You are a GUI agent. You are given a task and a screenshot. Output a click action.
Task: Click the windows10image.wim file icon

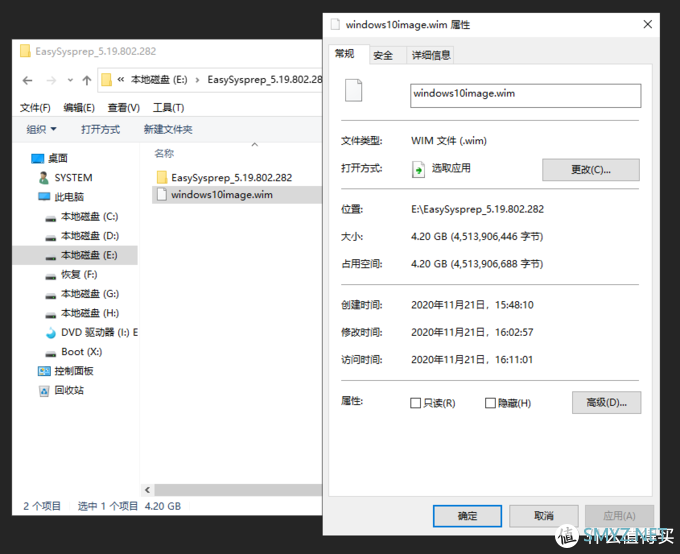[x=162, y=195]
